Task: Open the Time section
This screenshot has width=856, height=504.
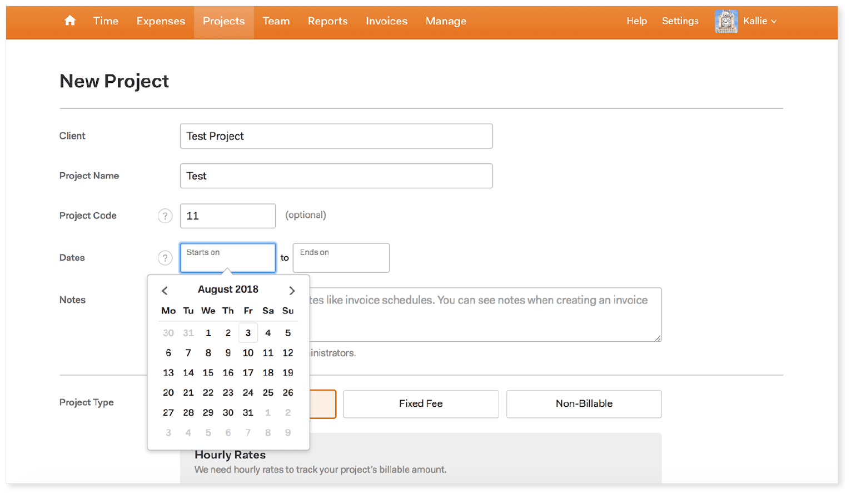Action: tap(106, 21)
